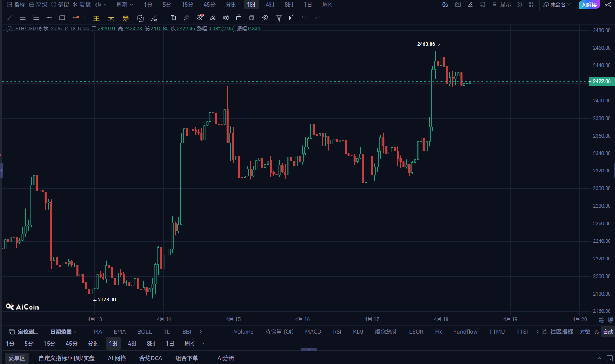Viewport: 615px width, 364px height.
Task: Toggle the MA indicator
Action: tap(98, 332)
